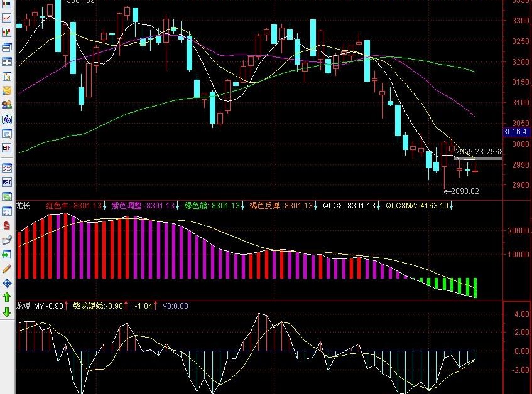532x394 pixels.
Task: Click the blue four-way move arrows icon
Action: (7, 283)
